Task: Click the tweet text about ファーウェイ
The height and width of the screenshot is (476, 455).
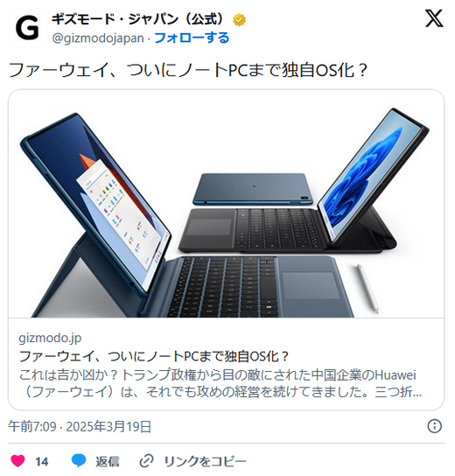Action: coord(188,70)
